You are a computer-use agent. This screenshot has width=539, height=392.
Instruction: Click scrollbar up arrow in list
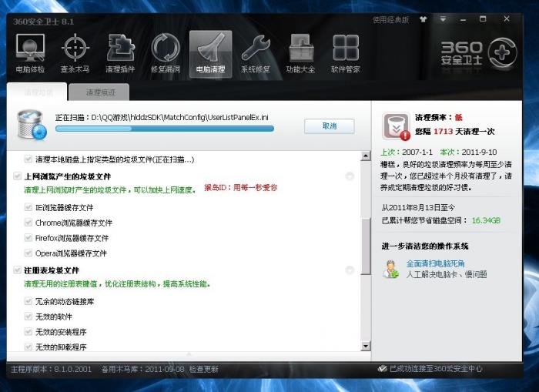pos(366,156)
